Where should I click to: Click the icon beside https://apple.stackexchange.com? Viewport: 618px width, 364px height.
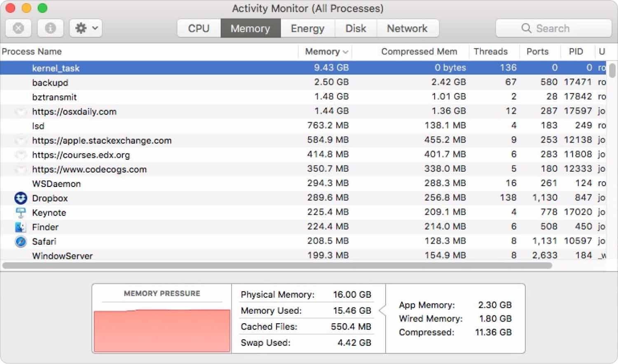point(20,140)
